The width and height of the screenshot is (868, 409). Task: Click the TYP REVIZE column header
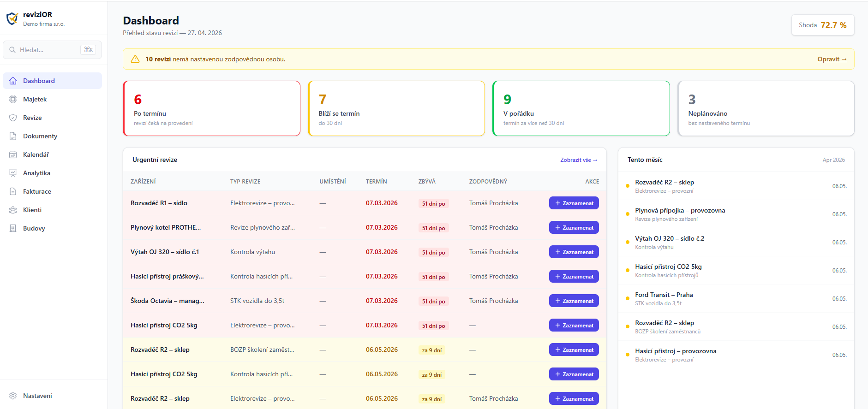[245, 182]
